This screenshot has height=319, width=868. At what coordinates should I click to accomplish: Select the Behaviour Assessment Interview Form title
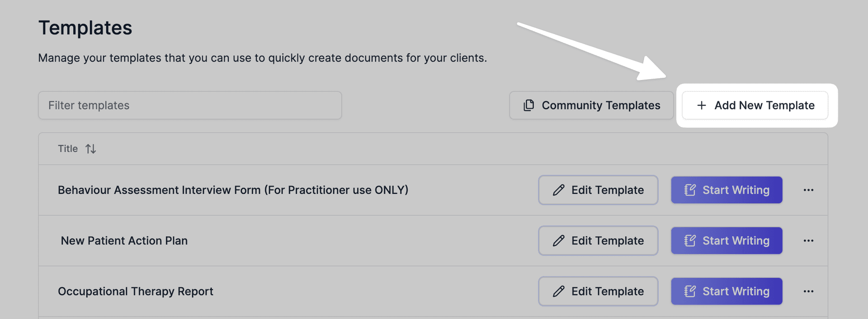[x=233, y=190]
